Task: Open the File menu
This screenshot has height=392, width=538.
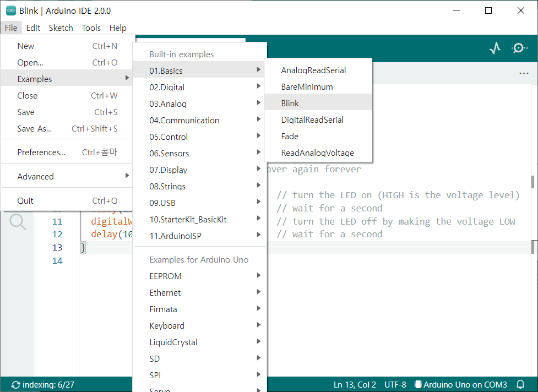Action: (x=11, y=28)
